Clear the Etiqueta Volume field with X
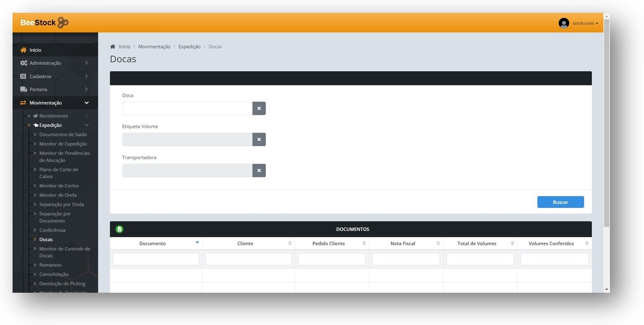The height and width of the screenshot is (325, 644). pyautogui.click(x=259, y=139)
